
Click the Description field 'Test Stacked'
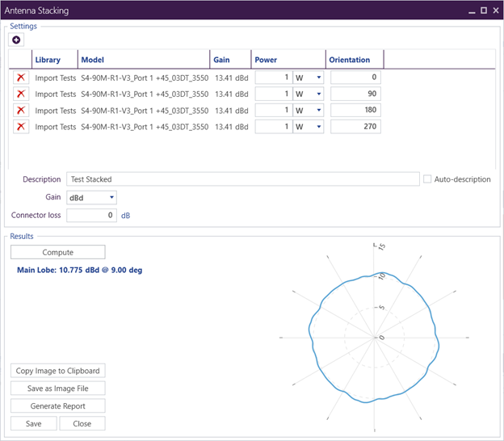click(243, 179)
